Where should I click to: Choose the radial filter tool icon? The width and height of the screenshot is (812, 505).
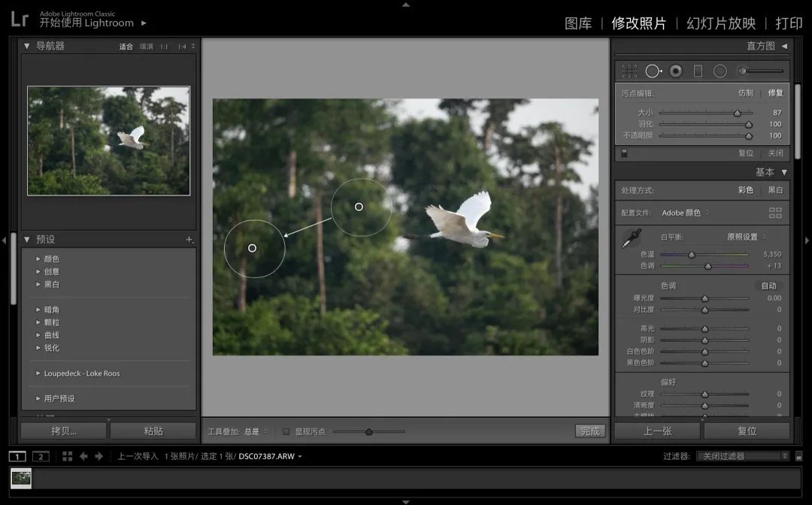[720, 71]
